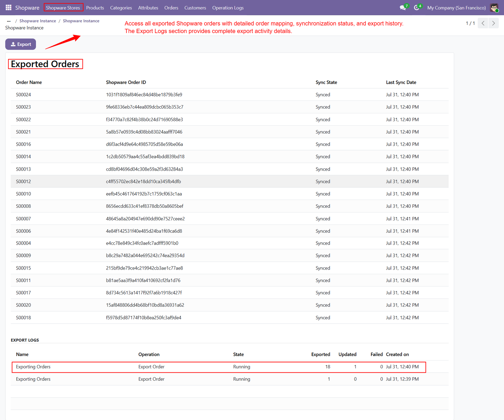Image resolution: width=504 pixels, height=420 pixels.
Task: Sort by Sync State column header
Action: point(326,82)
